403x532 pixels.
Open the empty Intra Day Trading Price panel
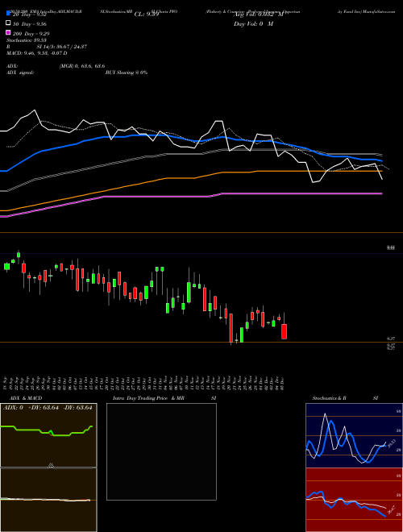(x=161, y=451)
